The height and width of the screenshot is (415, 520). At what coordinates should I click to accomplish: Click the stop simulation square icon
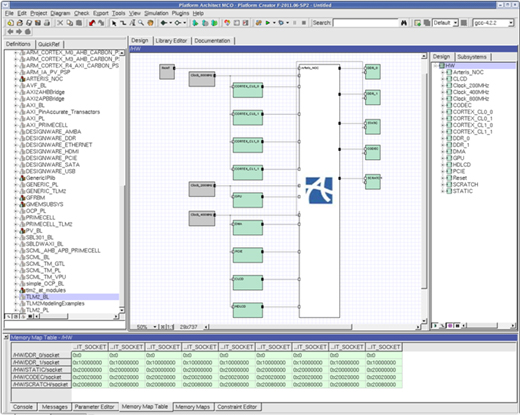(304, 23)
